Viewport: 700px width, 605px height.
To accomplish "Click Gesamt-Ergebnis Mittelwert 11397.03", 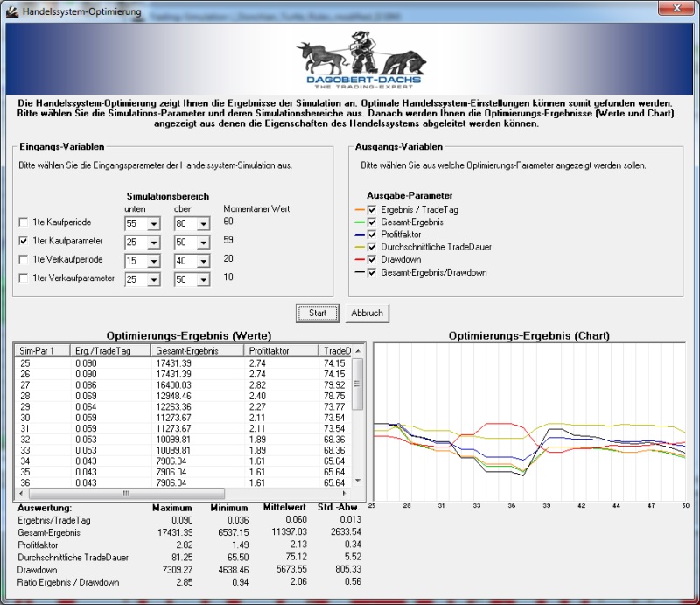I will tap(290, 532).
